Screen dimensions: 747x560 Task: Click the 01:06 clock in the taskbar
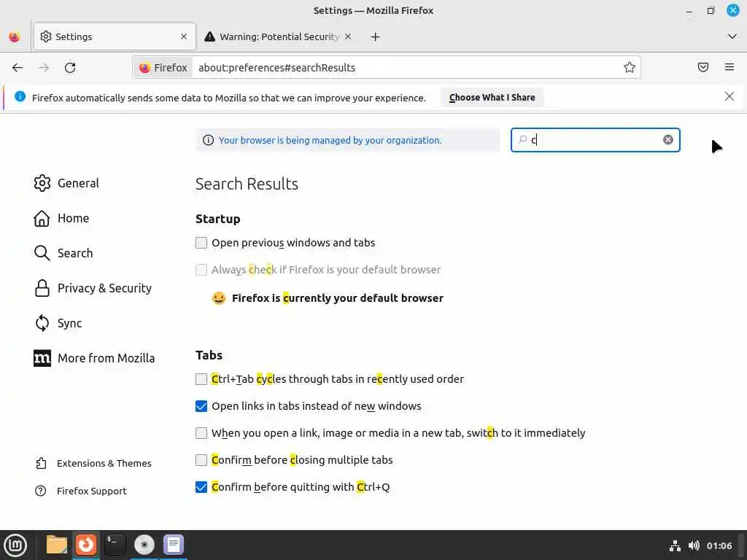point(719,545)
